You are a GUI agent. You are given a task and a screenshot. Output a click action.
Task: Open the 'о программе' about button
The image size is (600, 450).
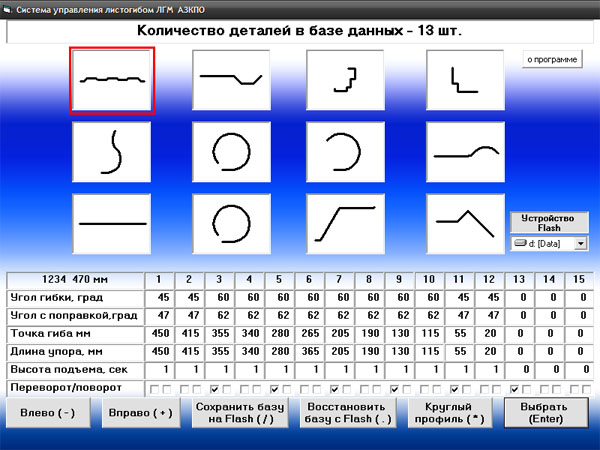tap(552, 60)
